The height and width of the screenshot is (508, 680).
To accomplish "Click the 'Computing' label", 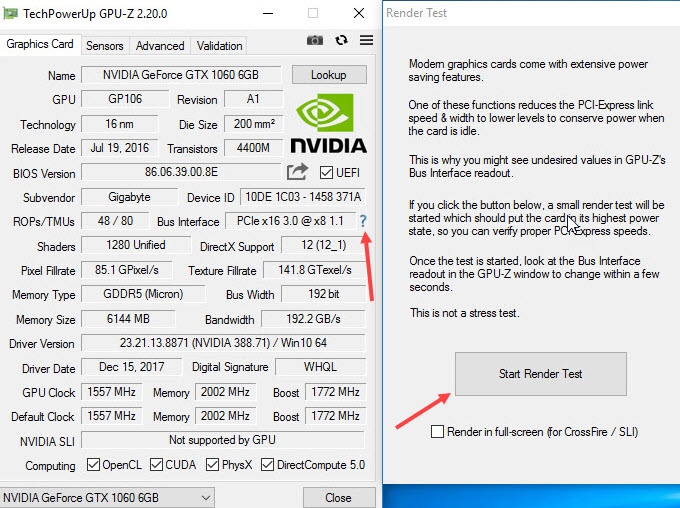I will (x=50, y=465).
